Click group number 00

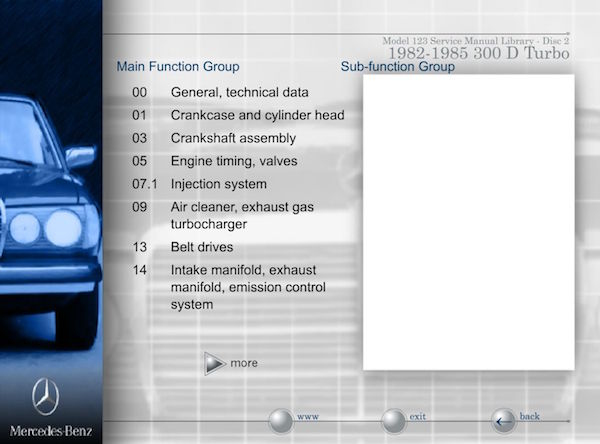click(x=140, y=92)
